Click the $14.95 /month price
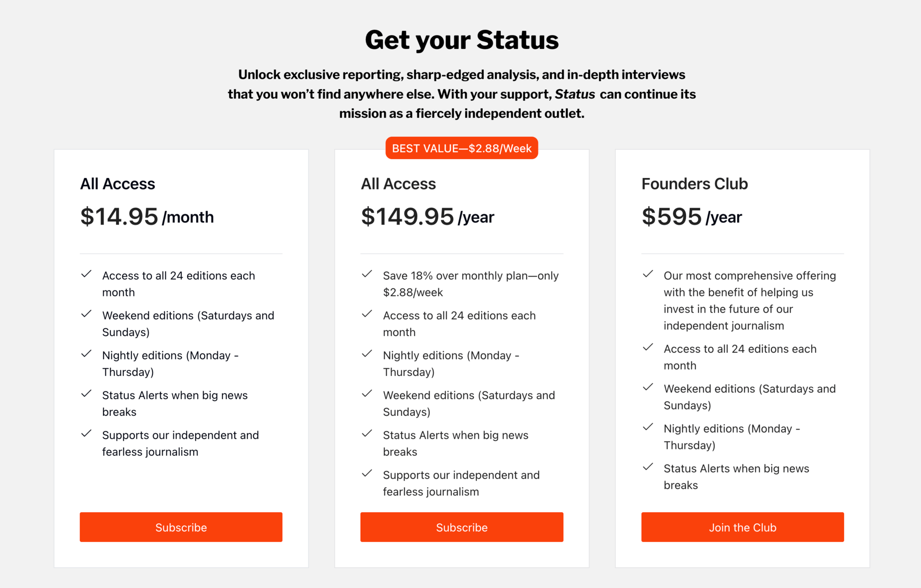 coord(147,217)
